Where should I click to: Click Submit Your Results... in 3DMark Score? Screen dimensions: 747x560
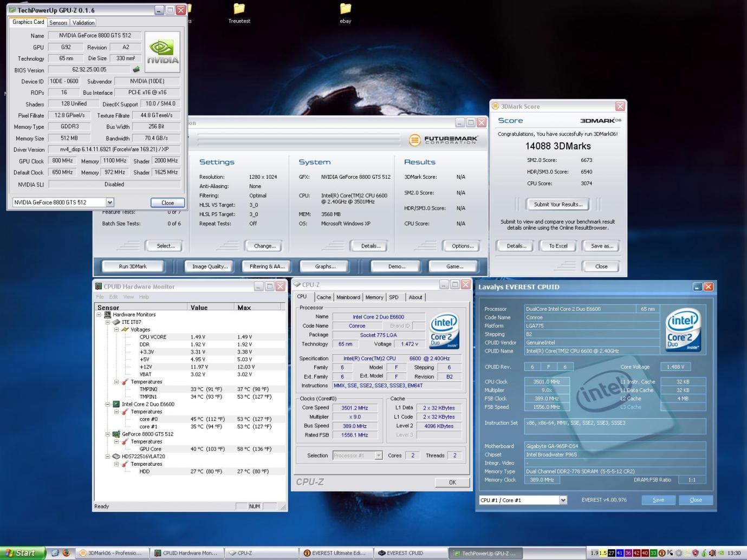click(x=558, y=204)
